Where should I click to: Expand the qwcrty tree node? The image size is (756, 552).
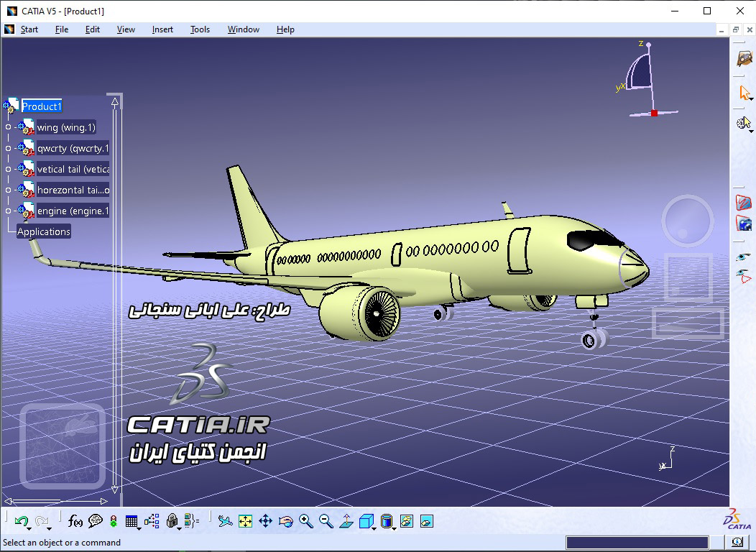pos(8,148)
